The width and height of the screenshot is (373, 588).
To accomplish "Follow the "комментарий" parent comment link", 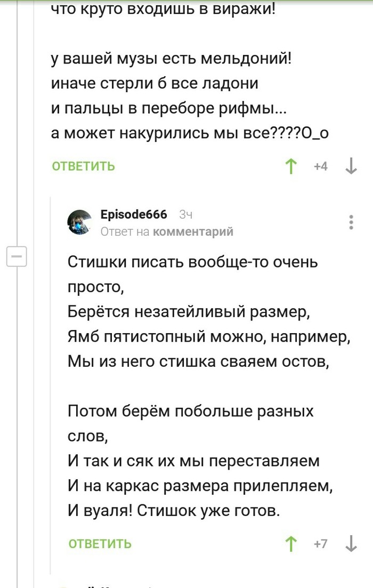I will 193,231.
